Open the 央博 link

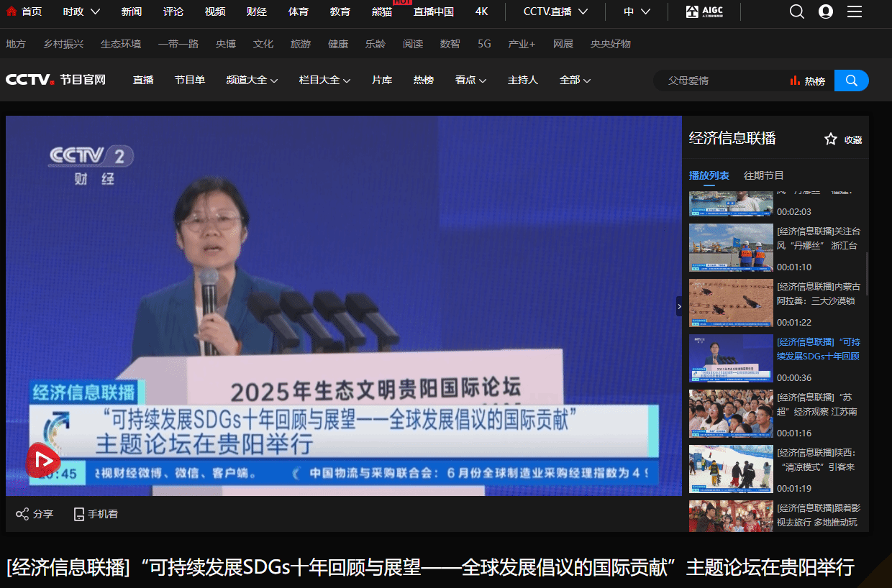[226, 44]
